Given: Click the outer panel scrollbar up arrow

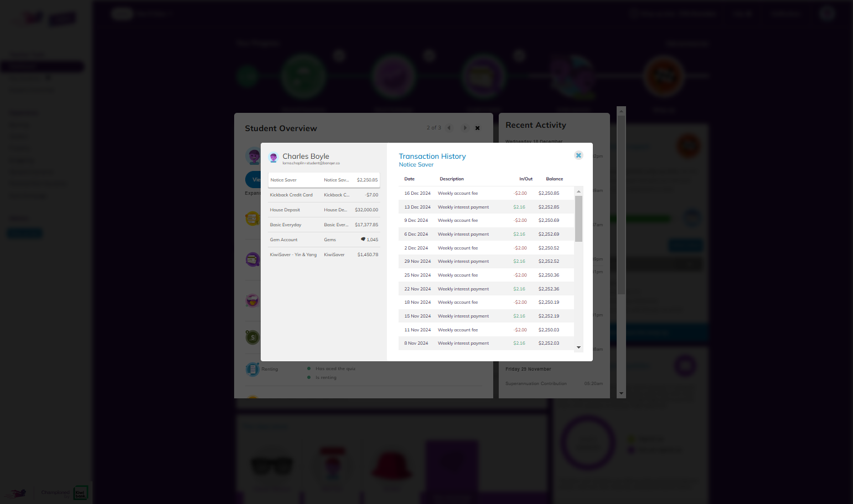Looking at the screenshot, I should pos(622,111).
